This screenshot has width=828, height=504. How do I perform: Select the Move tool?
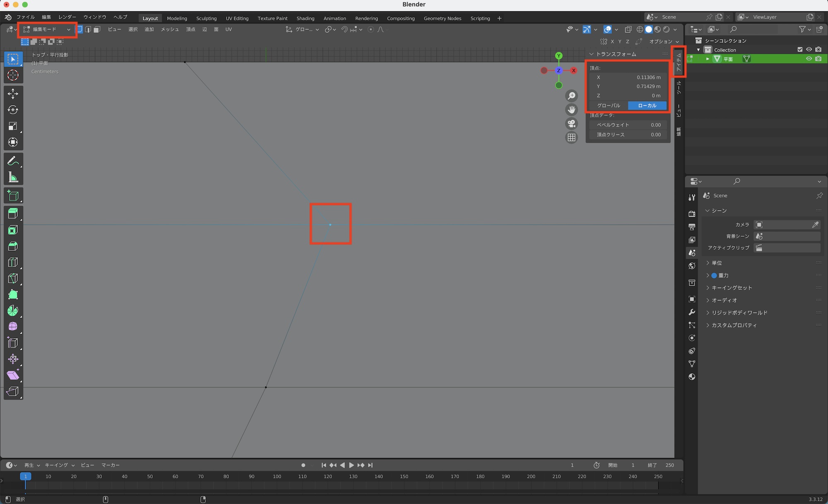[x=13, y=94]
